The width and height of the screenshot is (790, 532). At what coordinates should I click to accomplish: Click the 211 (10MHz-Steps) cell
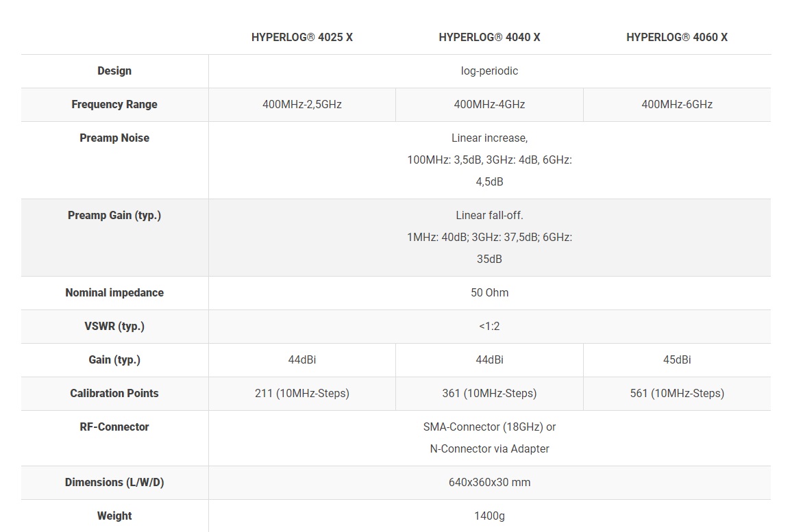coord(301,393)
